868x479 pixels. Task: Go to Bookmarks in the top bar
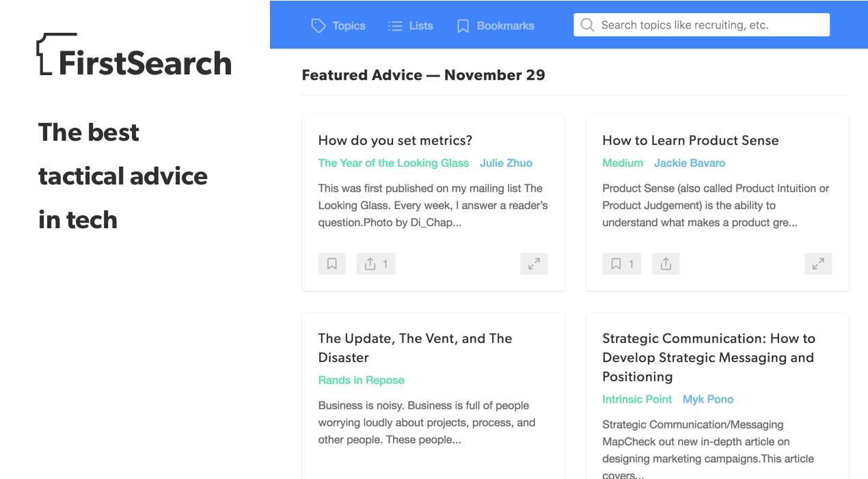pos(496,26)
